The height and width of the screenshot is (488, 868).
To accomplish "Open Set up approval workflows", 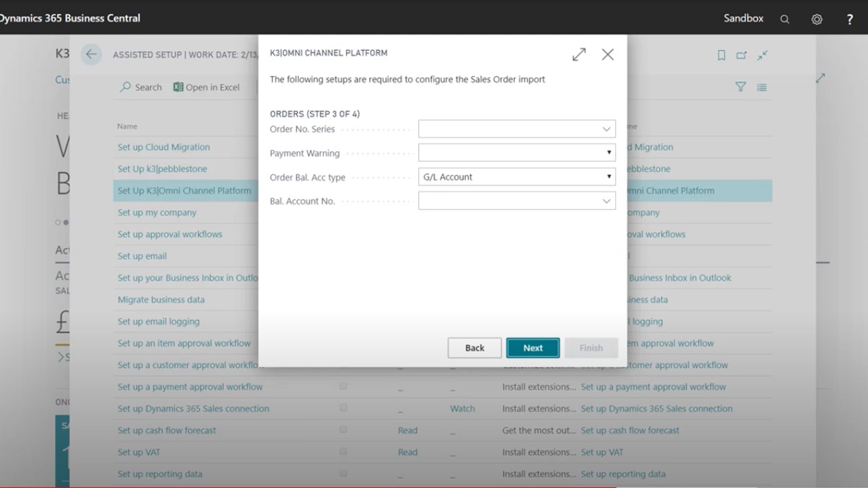I will [x=170, y=234].
